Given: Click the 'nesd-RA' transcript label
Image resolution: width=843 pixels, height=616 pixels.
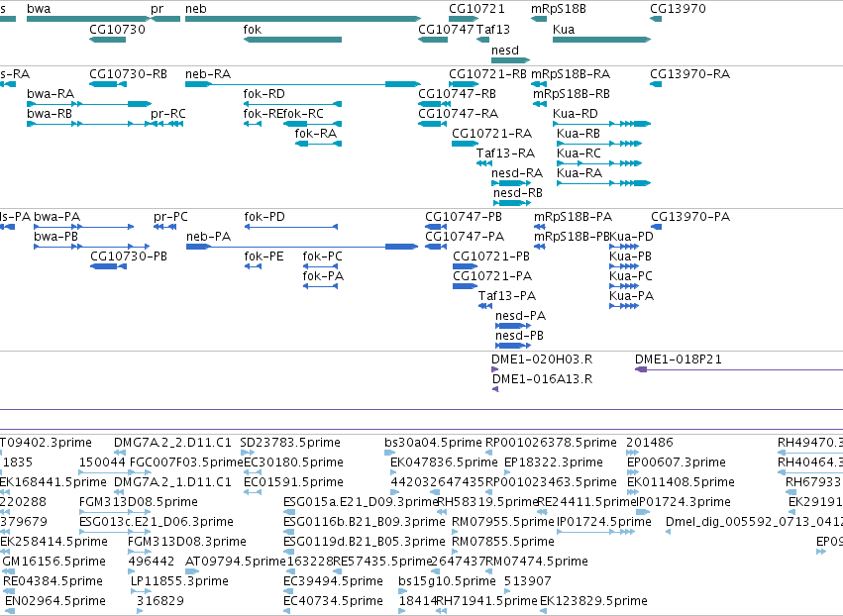Looking at the screenshot, I should (x=517, y=173).
